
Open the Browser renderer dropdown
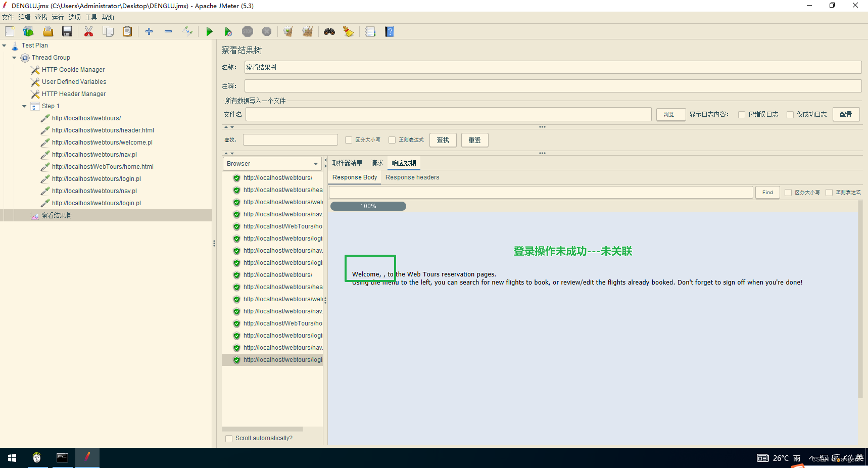[x=272, y=164]
